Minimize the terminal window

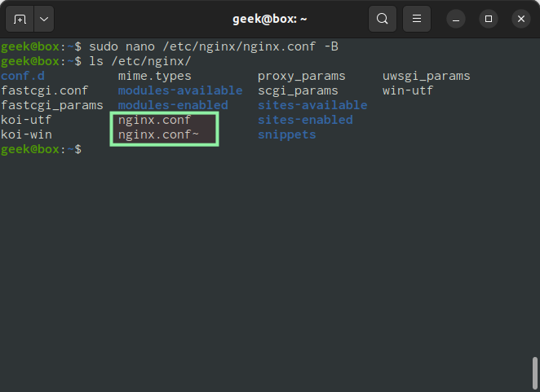[456, 19]
